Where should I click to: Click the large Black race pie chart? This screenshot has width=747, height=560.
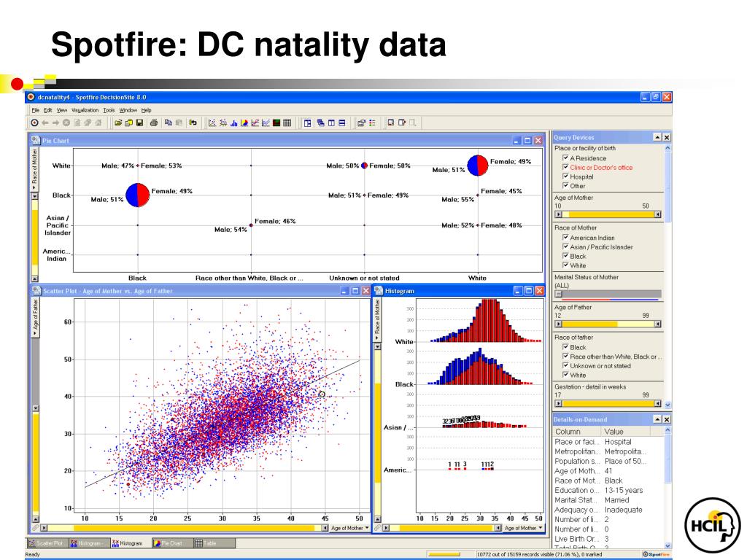pos(138,195)
